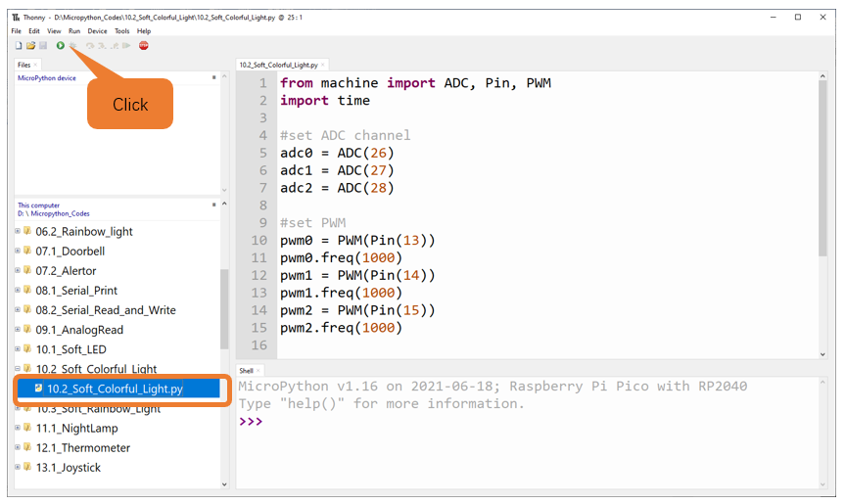Screen dimensions: 845x504
Task: Select the 10.2_Soft_Colorful_Light.py editor tab
Action: (x=279, y=65)
